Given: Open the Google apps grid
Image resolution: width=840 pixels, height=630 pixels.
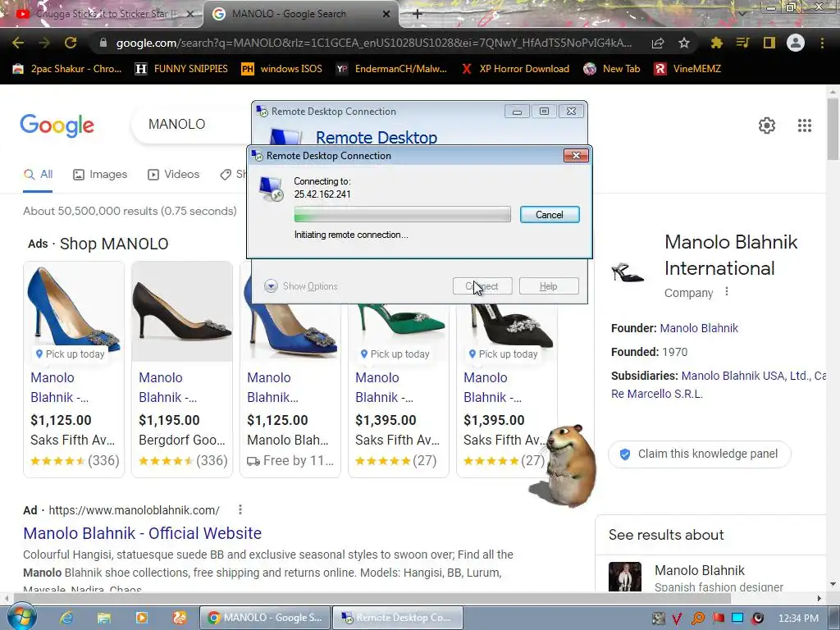Looking at the screenshot, I should [x=804, y=126].
